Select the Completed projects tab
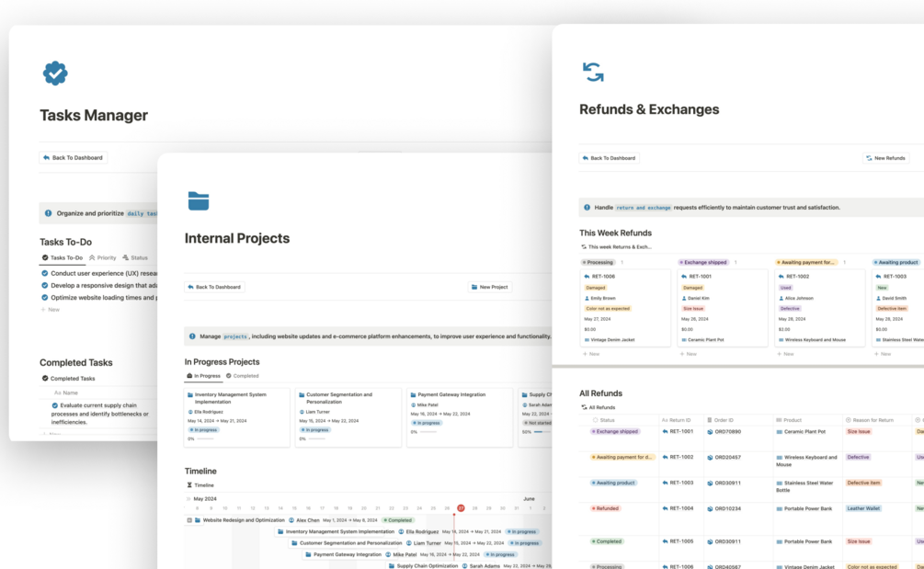This screenshot has width=924, height=569. (243, 376)
